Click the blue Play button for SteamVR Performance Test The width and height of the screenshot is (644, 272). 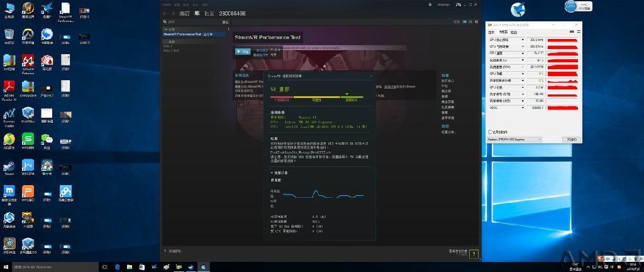[x=243, y=52]
